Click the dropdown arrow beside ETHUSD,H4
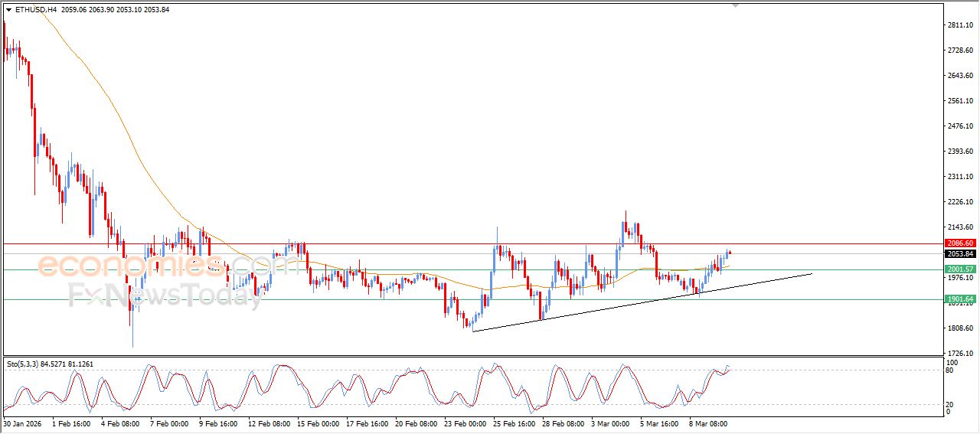The width and height of the screenshot is (980, 434). [8, 10]
